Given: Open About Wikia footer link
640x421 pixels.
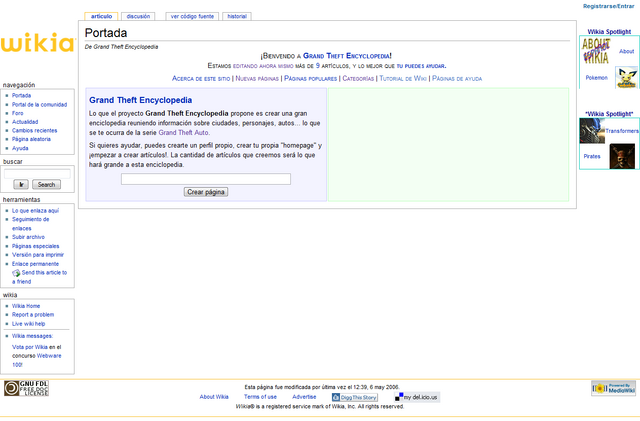Looking at the screenshot, I should point(214,397).
